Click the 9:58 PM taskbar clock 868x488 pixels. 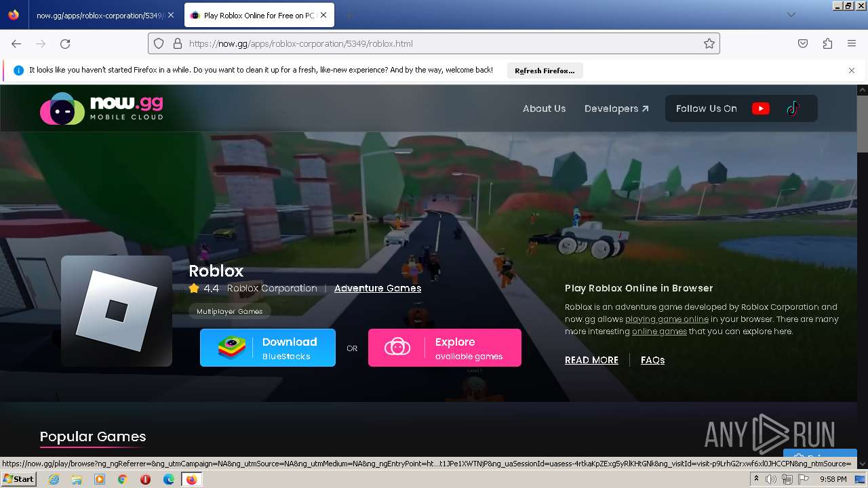[x=833, y=479]
